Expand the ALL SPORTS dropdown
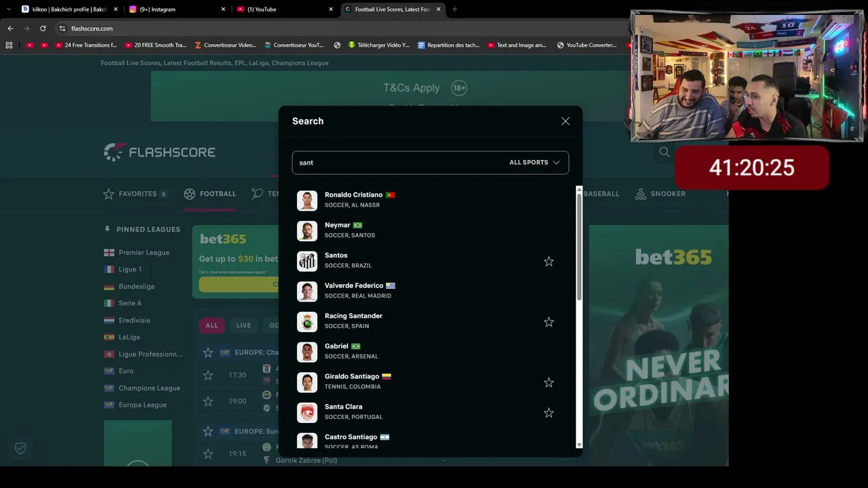868x488 pixels. (534, 163)
